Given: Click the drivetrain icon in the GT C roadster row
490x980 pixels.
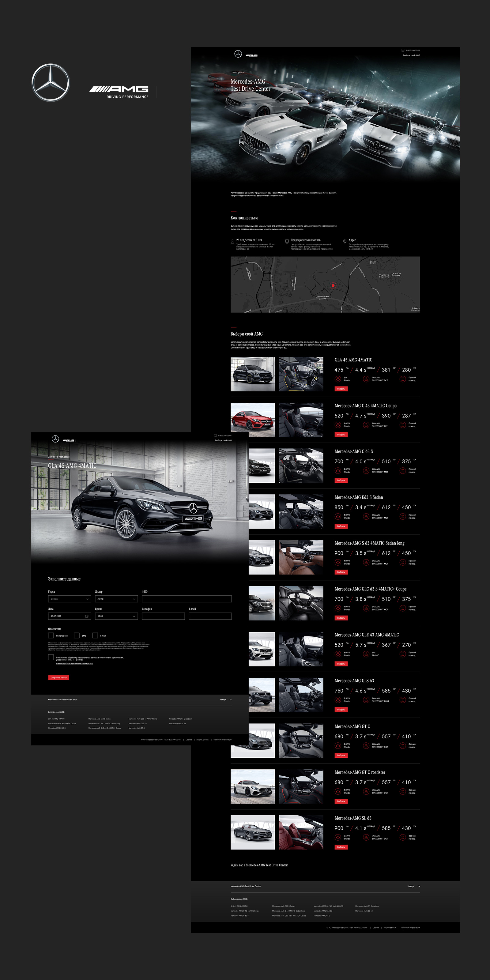Looking at the screenshot, I should point(402,792).
